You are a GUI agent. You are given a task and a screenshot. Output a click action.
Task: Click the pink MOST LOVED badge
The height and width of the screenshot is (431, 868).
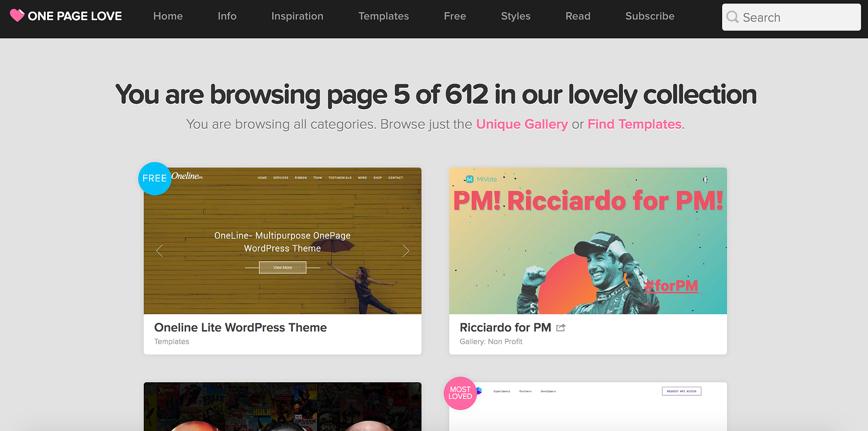460,393
